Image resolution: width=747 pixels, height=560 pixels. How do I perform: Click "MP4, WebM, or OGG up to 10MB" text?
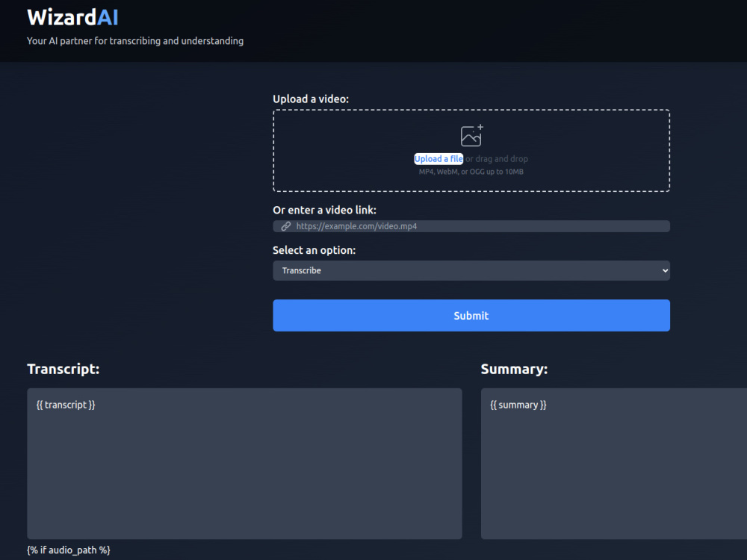(x=471, y=172)
